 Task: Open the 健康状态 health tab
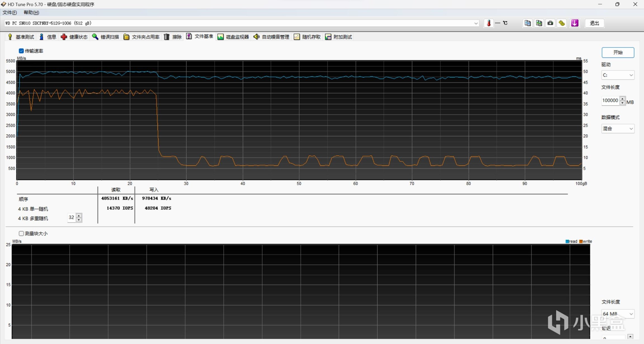(x=74, y=37)
